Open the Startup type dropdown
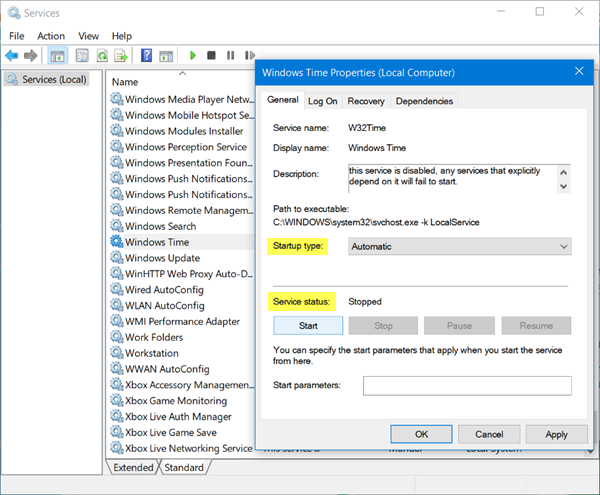Image resolution: width=600 pixels, height=495 pixels. click(x=459, y=246)
